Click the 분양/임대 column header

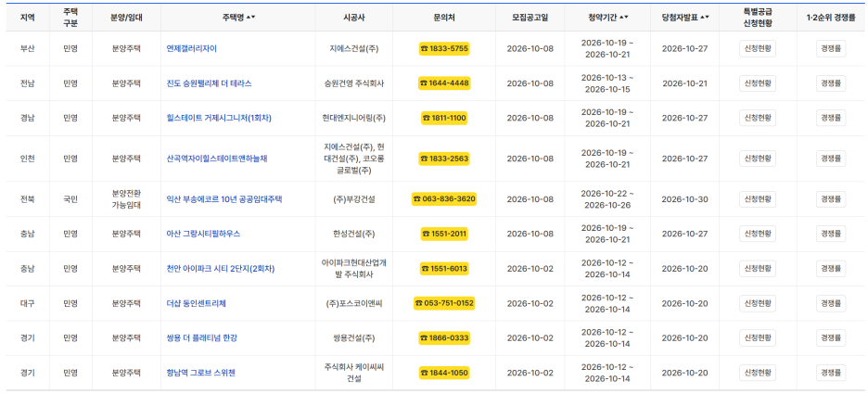[x=126, y=18]
